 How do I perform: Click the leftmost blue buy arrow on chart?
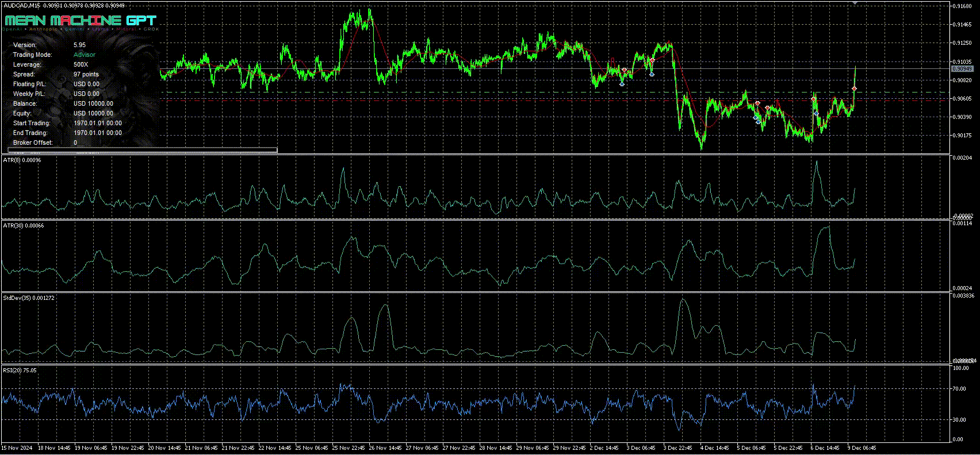pyautogui.click(x=622, y=84)
